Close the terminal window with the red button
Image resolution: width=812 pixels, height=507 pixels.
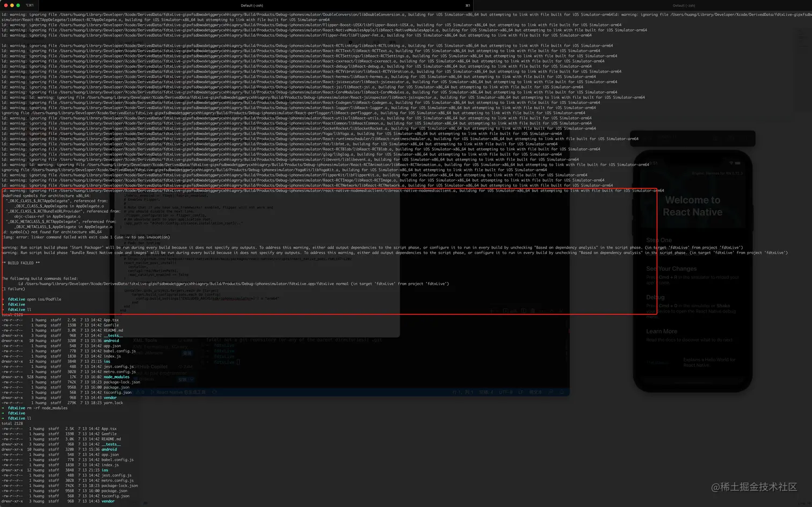5,5
